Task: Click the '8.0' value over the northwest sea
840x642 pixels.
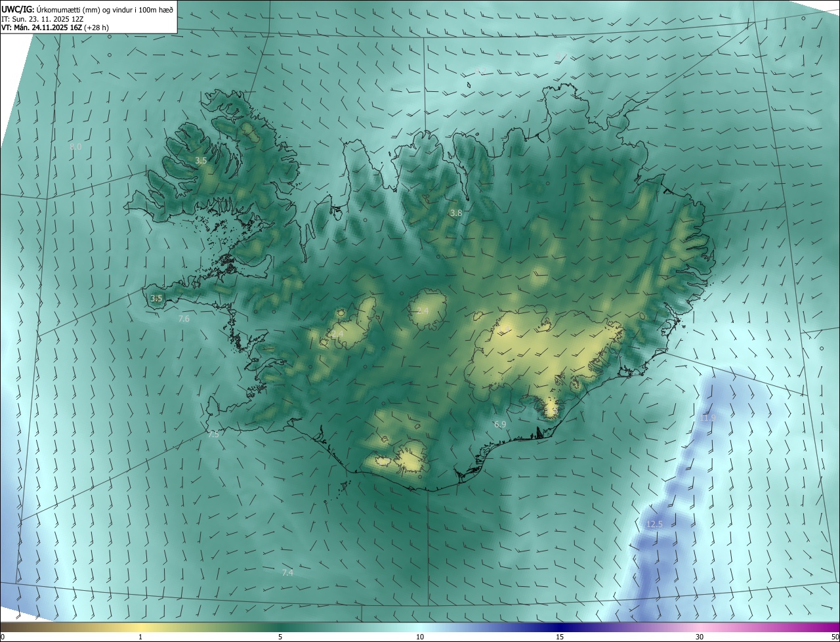Action: click(x=75, y=147)
